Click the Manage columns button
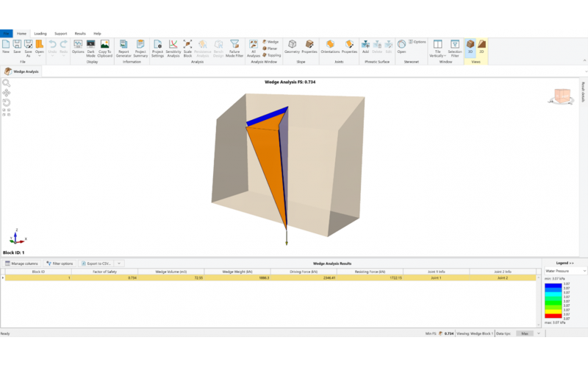 coord(21,263)
